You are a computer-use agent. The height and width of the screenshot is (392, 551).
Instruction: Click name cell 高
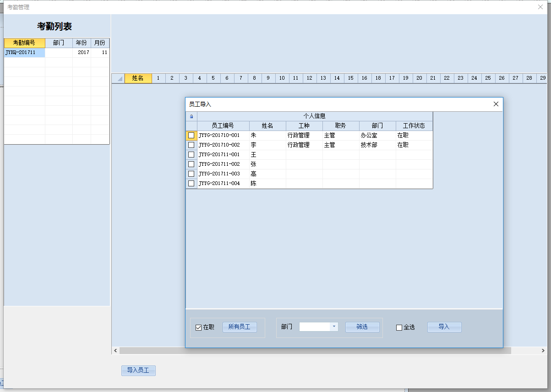(x=267, y=174)
